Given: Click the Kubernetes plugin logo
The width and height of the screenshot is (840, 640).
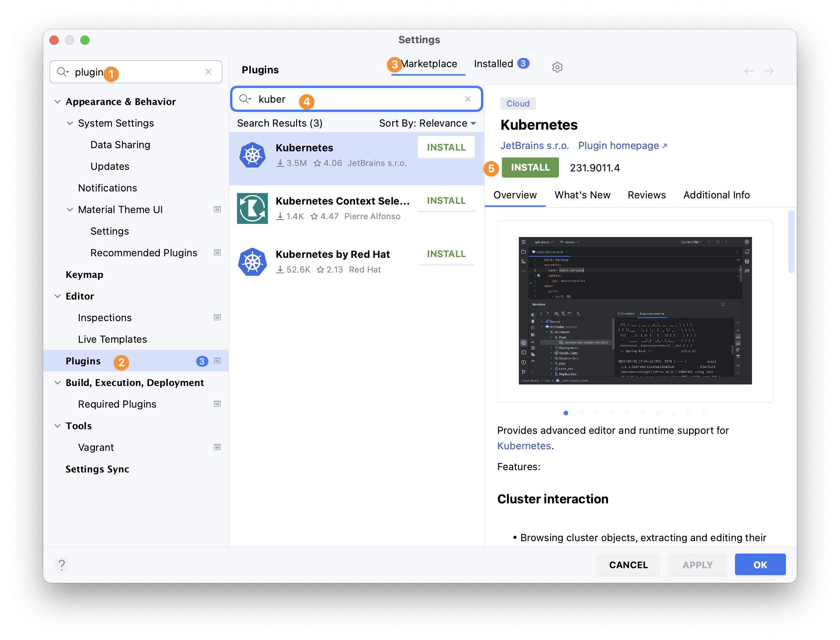Looking at the screenshot, I should click(252, 155).
